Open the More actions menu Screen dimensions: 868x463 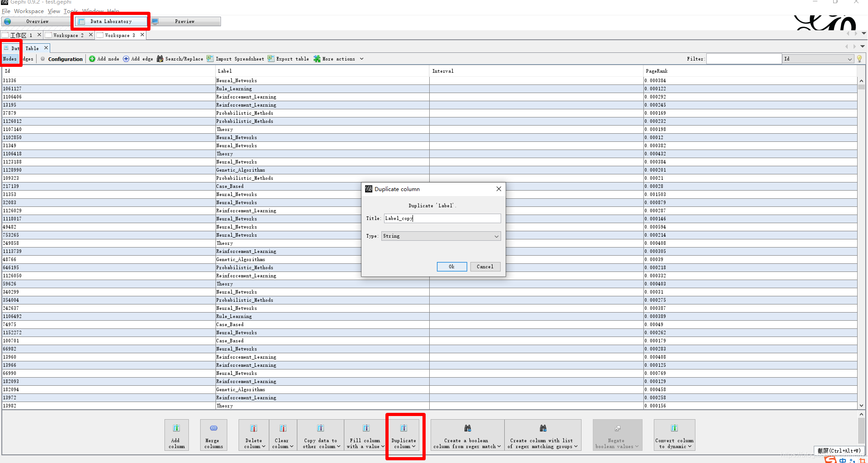point(338,59)
